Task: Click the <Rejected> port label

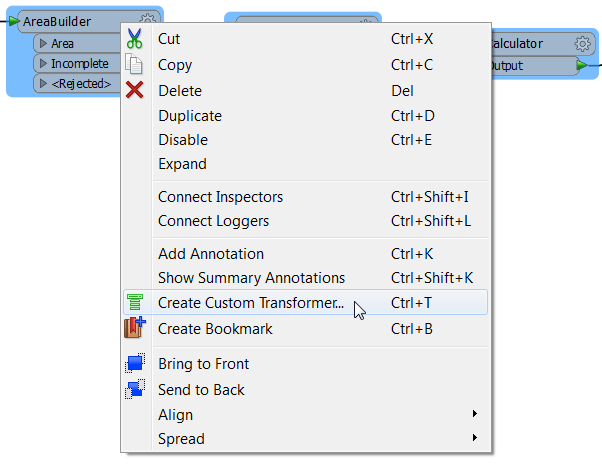Action: point(81,83)
